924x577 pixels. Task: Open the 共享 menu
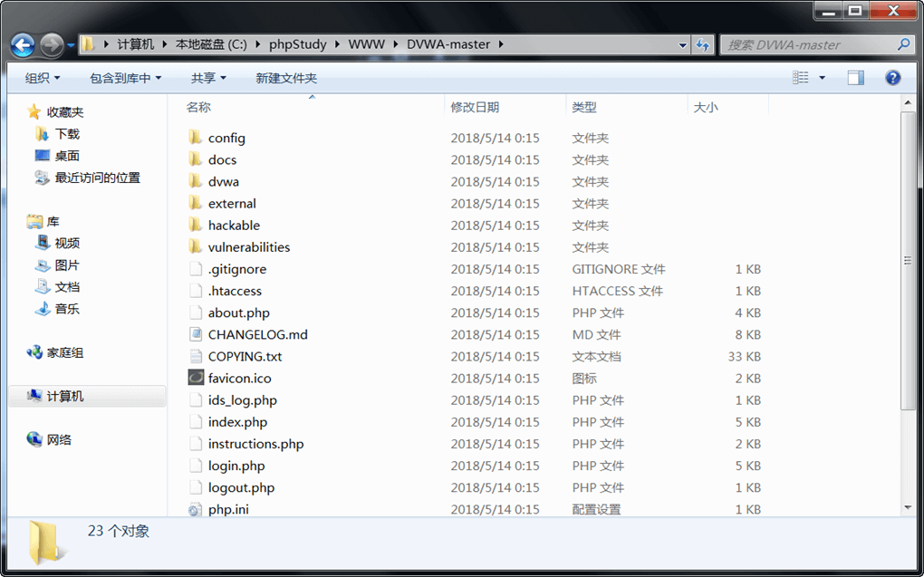208,78
